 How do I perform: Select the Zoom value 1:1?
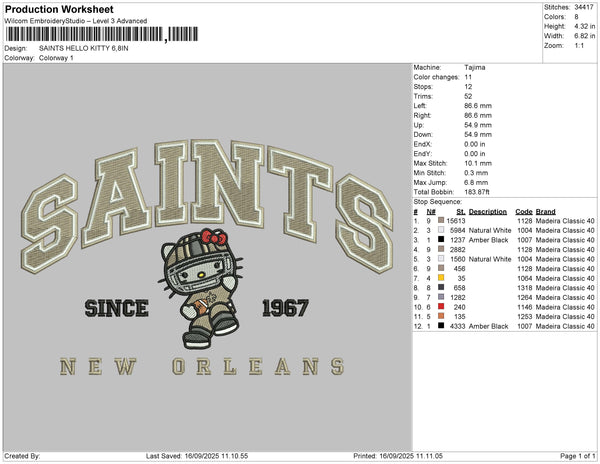pyautogui.click(x=579, y=46)
